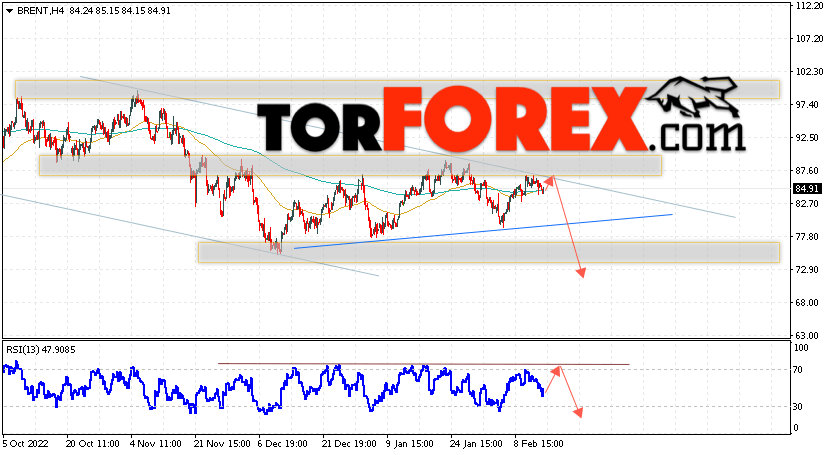Select the price axis value 63.00
This screenshot has height=455, width=830.
pyautogui.click(x=807, y=335)
